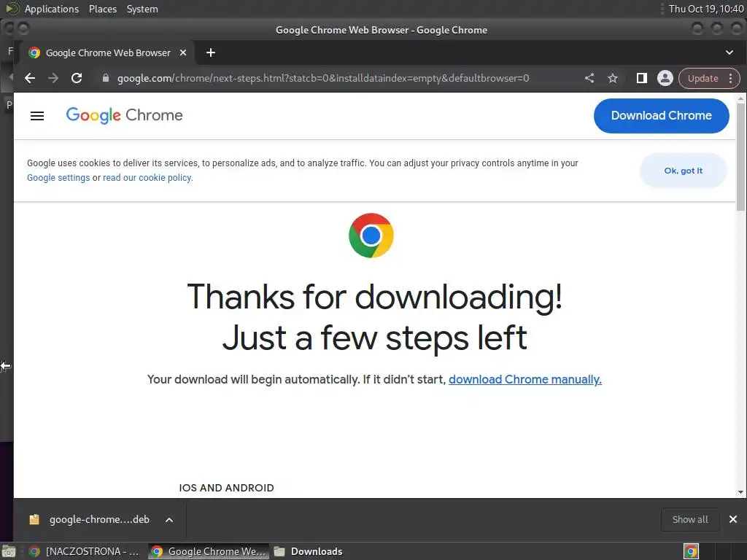Click Show all downloads
747x560 pixels.
(x=690, y=519)
